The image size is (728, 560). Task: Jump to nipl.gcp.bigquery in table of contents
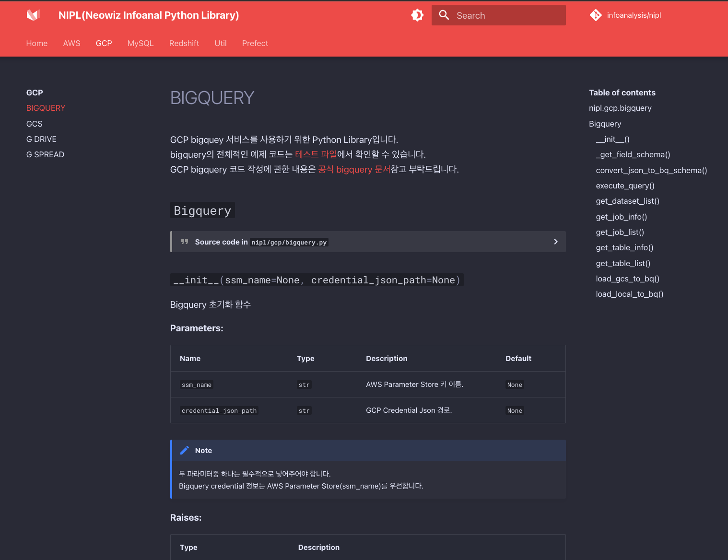[620, 108]
